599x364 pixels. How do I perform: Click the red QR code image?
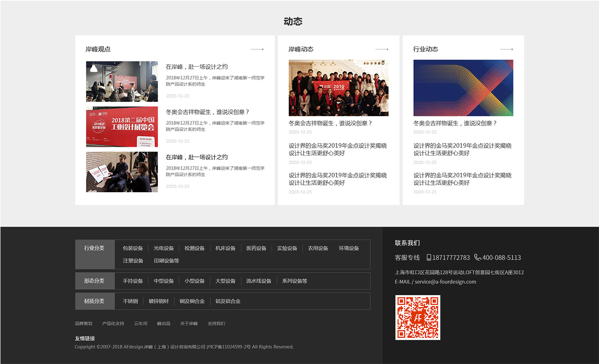tap(417, 317)
